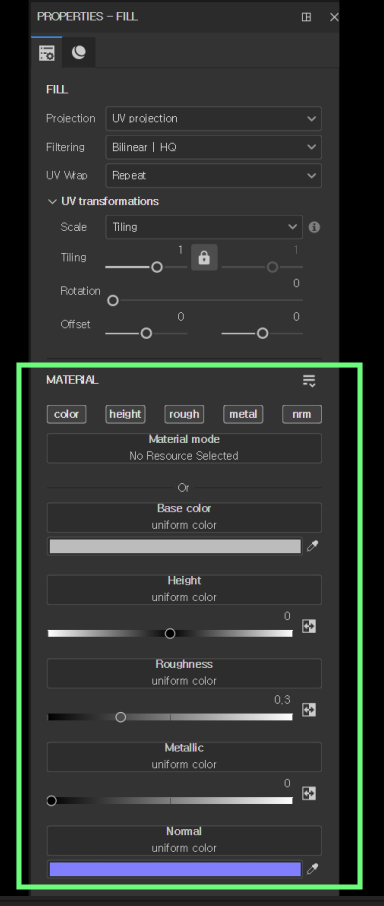Click the Metallic value 0

tap(287, 784)
